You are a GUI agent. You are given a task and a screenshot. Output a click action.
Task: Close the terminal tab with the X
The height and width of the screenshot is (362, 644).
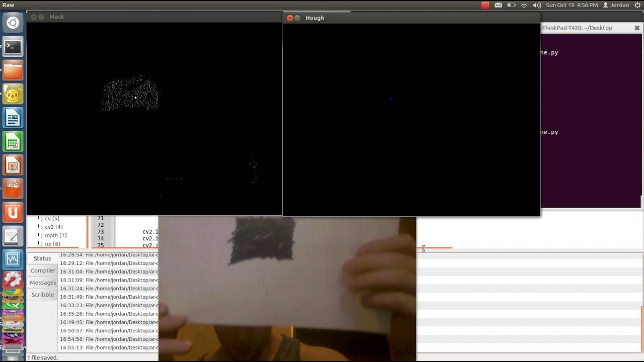[x=637, y=28]
